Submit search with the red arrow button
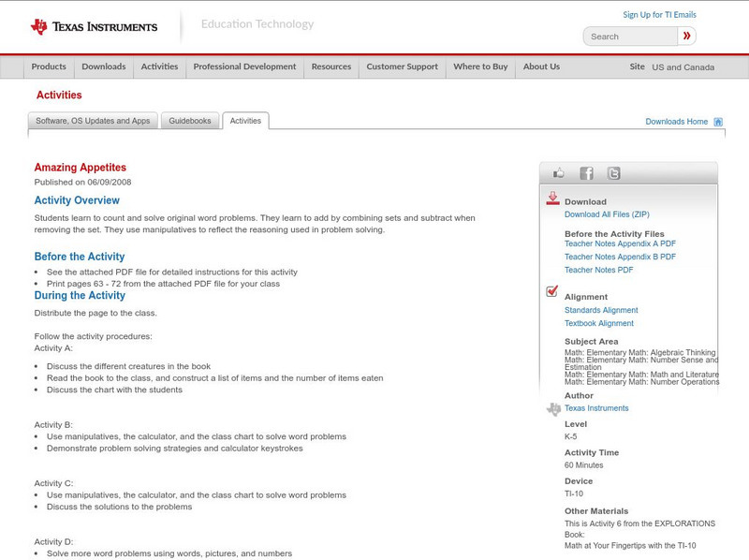 point(685,36)
